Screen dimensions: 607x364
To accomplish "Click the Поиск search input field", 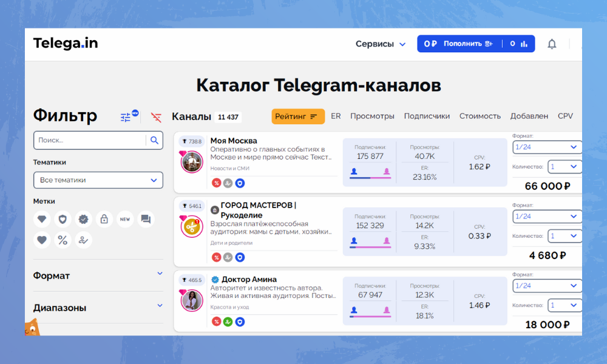I will pos(90,140).
